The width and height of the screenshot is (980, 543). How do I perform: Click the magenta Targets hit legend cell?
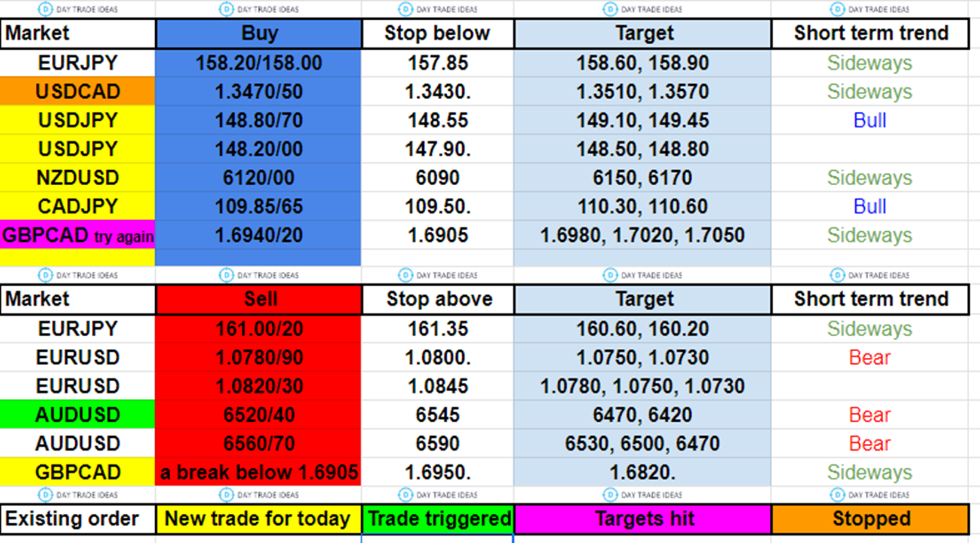click(x=643, y=519)
